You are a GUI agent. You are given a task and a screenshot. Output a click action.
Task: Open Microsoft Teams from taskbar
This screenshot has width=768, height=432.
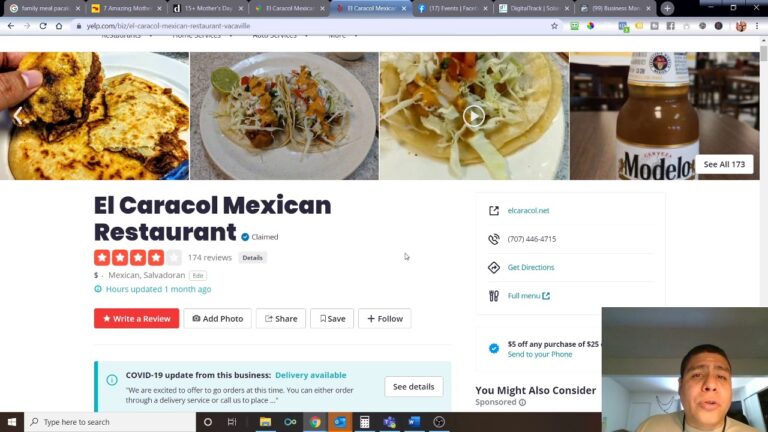tap(389, 422)
